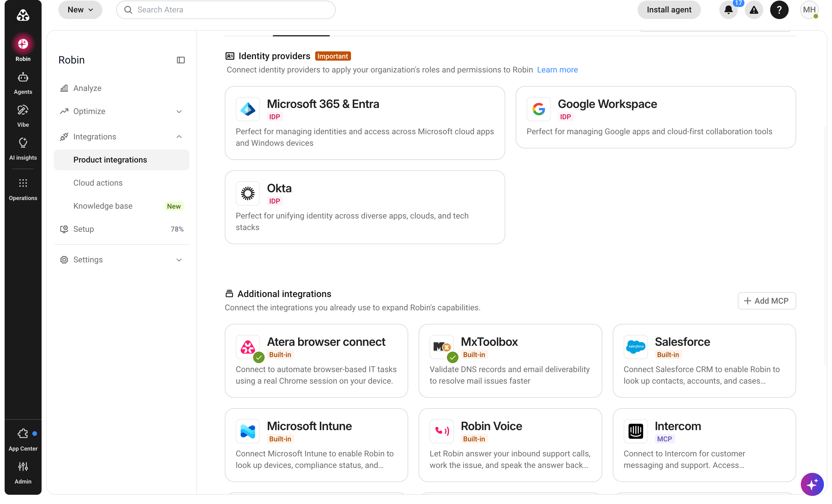This screenshot has width=832, height=504.
Task: Open the Robin section in left rail
Action: (23, 49)
